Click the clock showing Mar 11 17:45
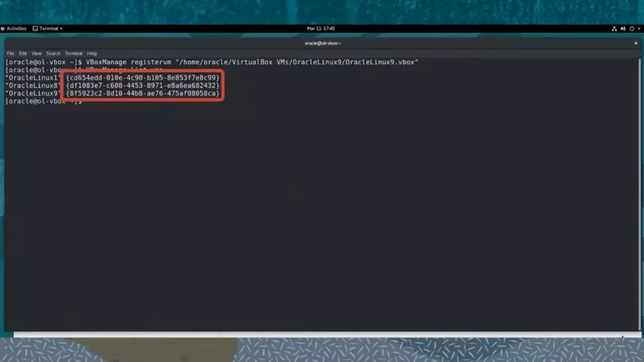Viewport: 644px width, 362px height. click(x=320, y=28)
